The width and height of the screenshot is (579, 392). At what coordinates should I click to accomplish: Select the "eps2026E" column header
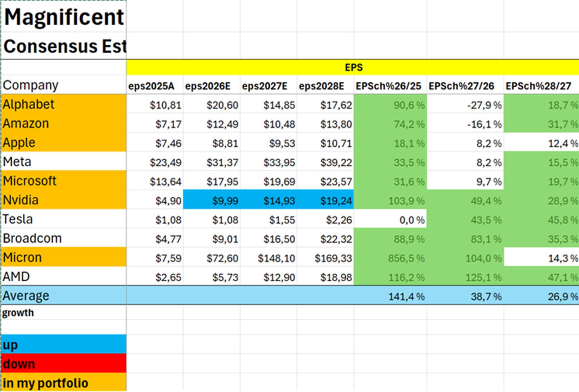click(x=211, y=85)
